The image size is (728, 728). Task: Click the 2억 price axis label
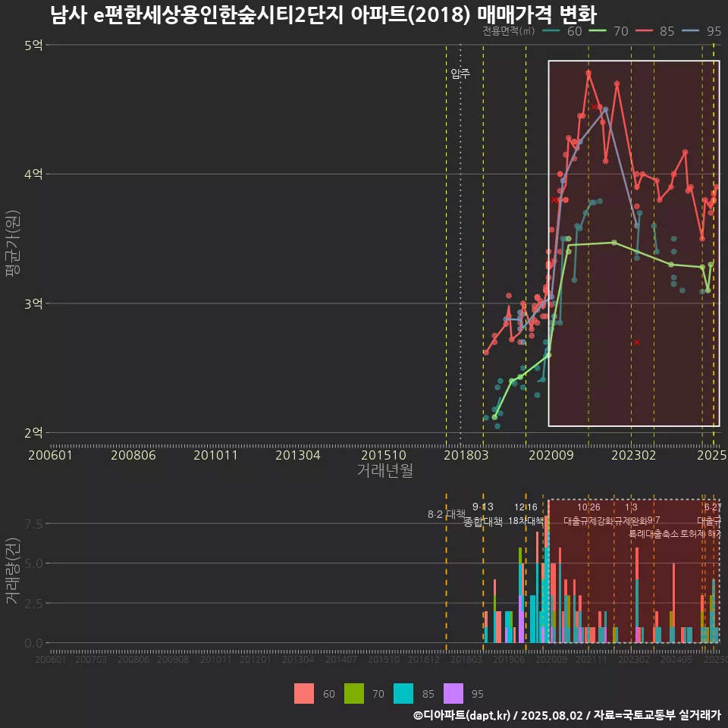[x=33, y=433]
